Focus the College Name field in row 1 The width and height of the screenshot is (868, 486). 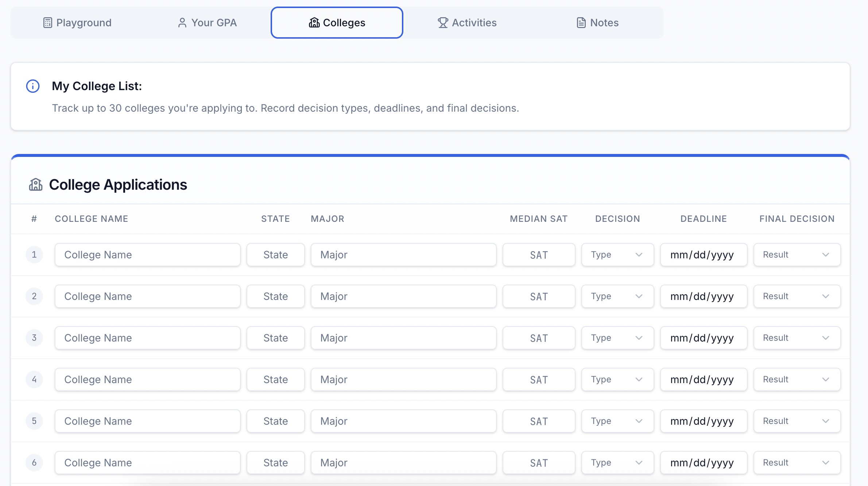(x=147, y=255)
